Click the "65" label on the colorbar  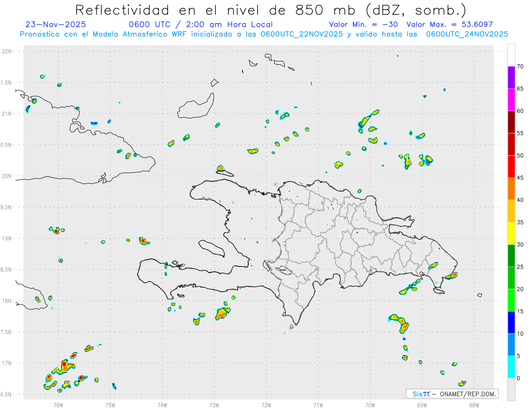(x=520, y=89)
